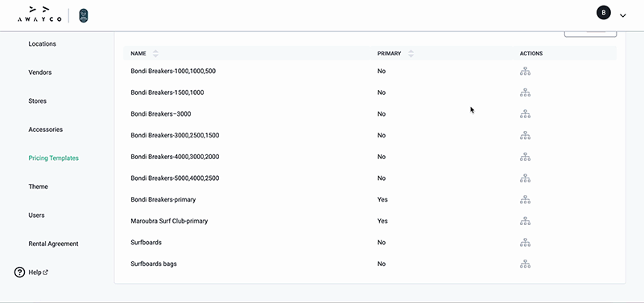Select Bondi Breakers-1000,1000,500 template name
Image resolution: width=644 pixels, height=303 pixels.
point(173,71)
